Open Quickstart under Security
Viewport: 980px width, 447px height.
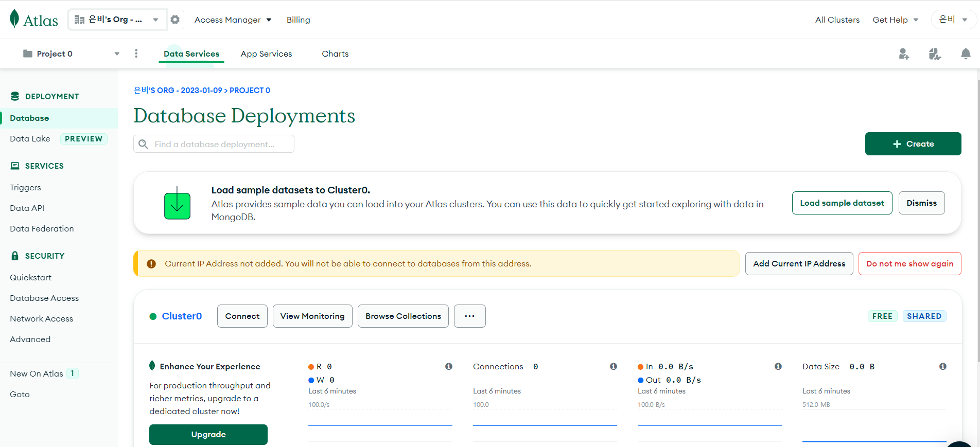[x=30, y=277]
